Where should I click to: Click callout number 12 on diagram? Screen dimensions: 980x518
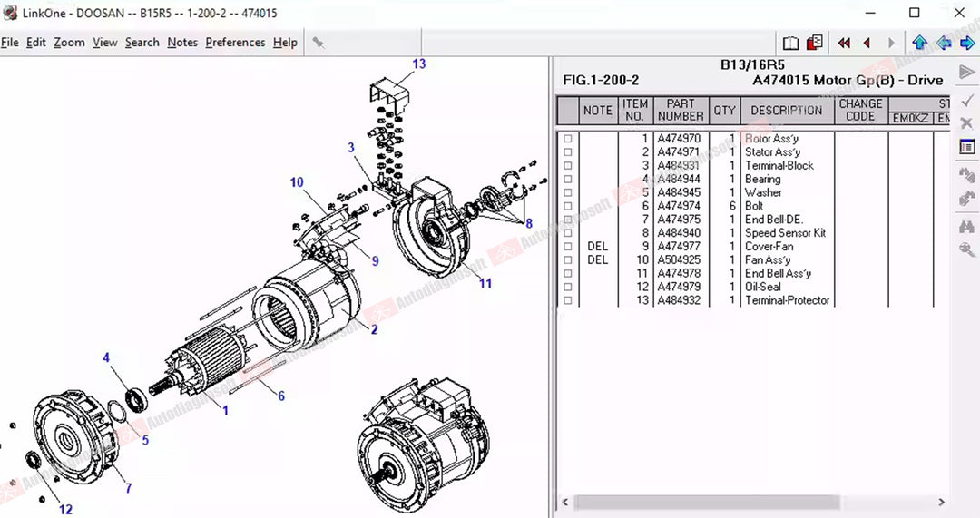65,509
